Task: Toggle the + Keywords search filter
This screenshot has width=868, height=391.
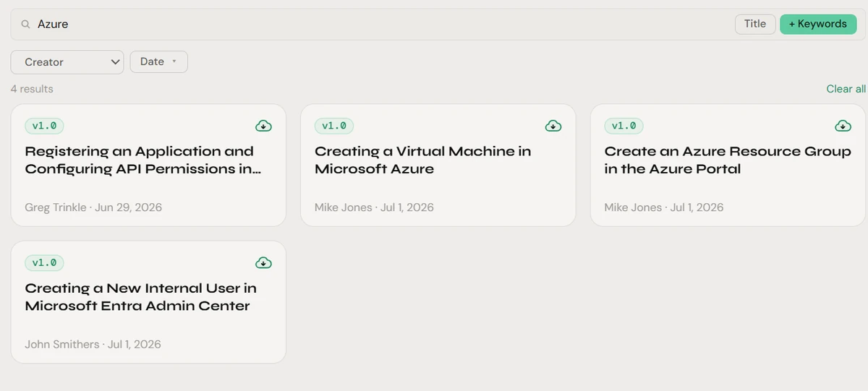Action: pyautogui.click(x=818, y=24)
